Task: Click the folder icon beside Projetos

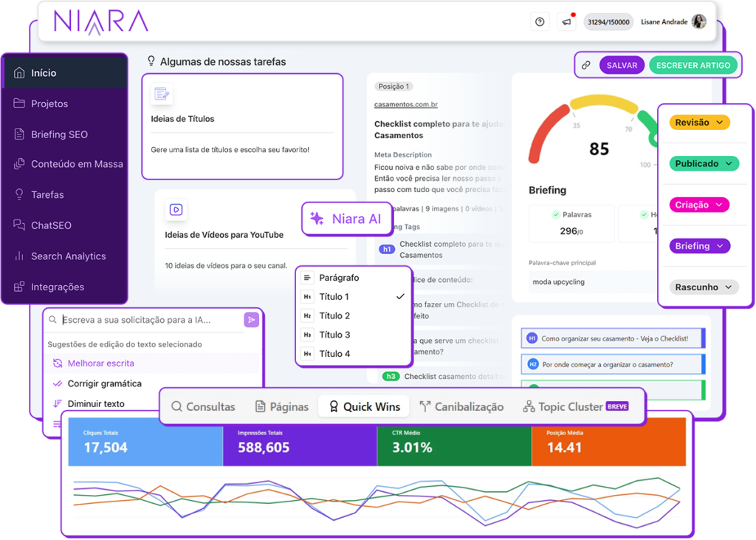Action: pyautogui.click(x=19, y=103)
